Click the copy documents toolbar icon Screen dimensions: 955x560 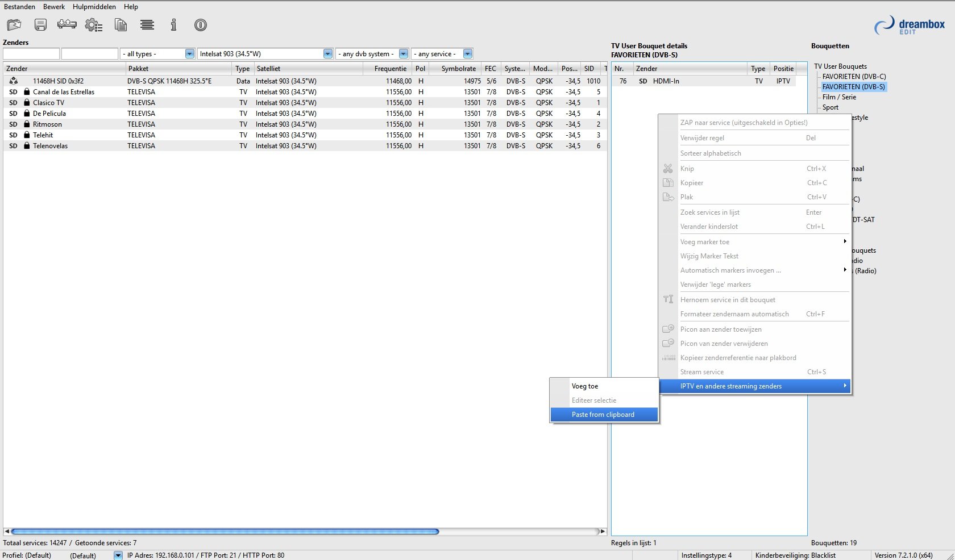(121, 25)
